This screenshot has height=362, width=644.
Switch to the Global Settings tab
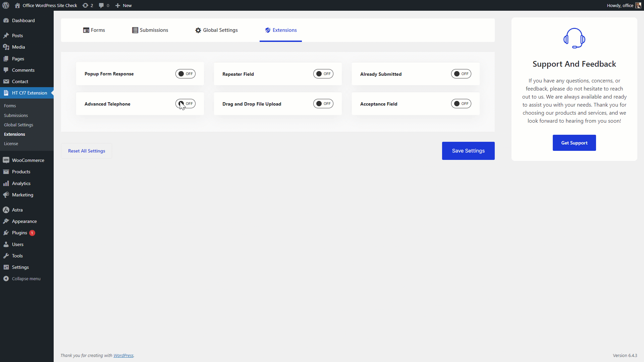pyautogui.click(x=216, y=30)
